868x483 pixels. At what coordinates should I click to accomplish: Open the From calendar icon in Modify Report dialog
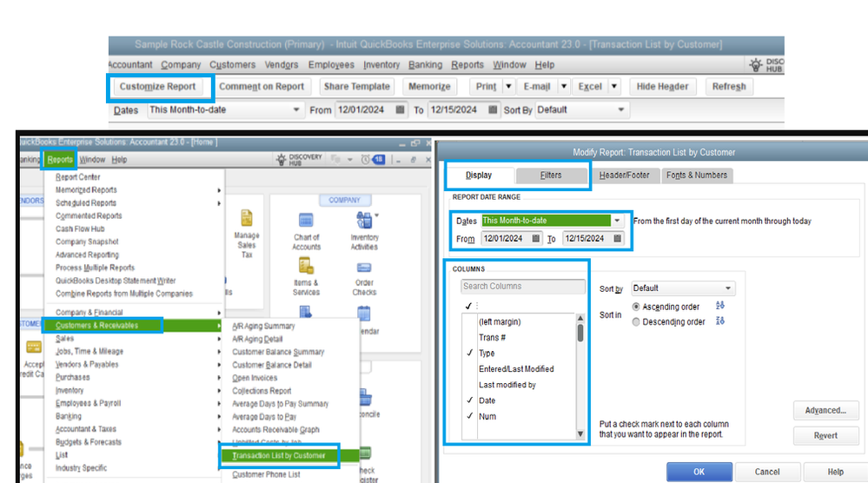point(535,238)
